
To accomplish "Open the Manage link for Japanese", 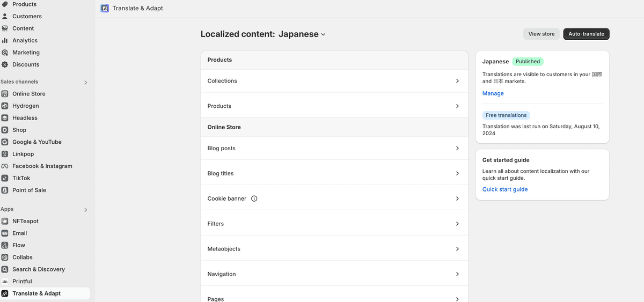I will (x=493, y=93).
